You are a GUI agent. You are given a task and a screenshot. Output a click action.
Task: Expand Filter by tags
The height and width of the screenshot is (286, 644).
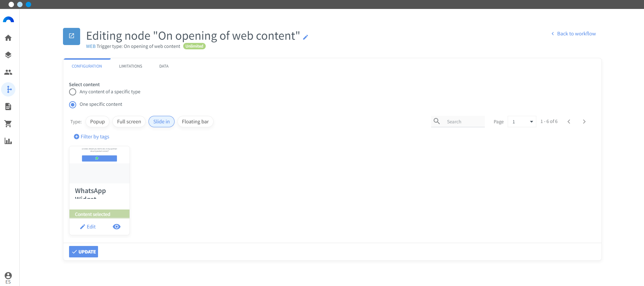click(92, 137)
